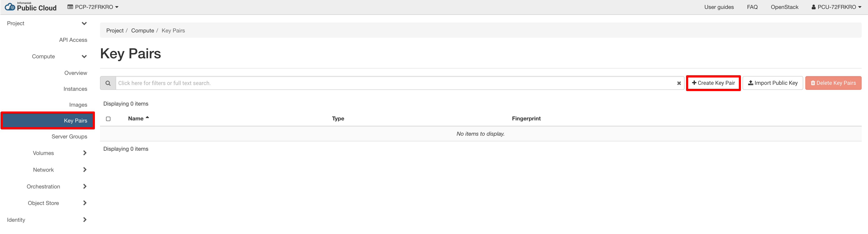
Task: Open the Server Groups page
Action: [x=69, y=136]
